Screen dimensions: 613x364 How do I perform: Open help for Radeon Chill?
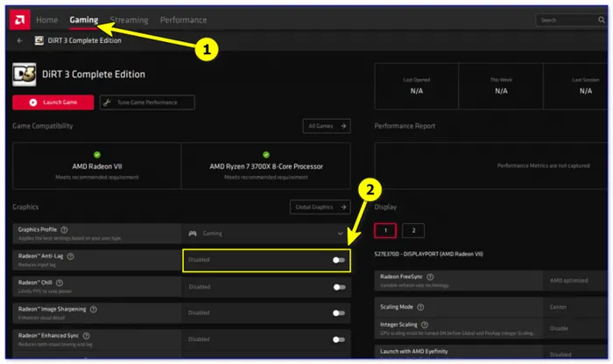(x=60, y=283)
